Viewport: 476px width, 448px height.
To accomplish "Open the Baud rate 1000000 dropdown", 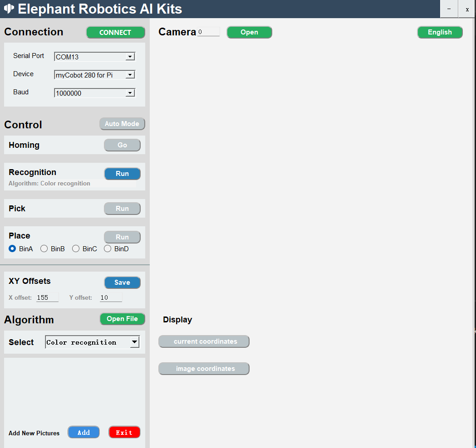I will 130,93.
